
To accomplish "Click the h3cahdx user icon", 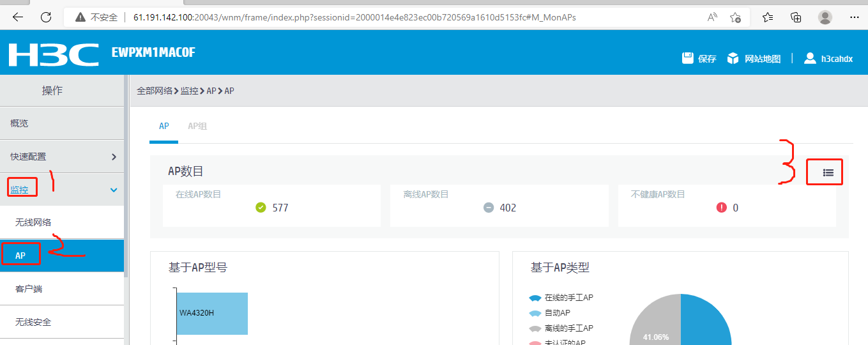I will (810, 58).
